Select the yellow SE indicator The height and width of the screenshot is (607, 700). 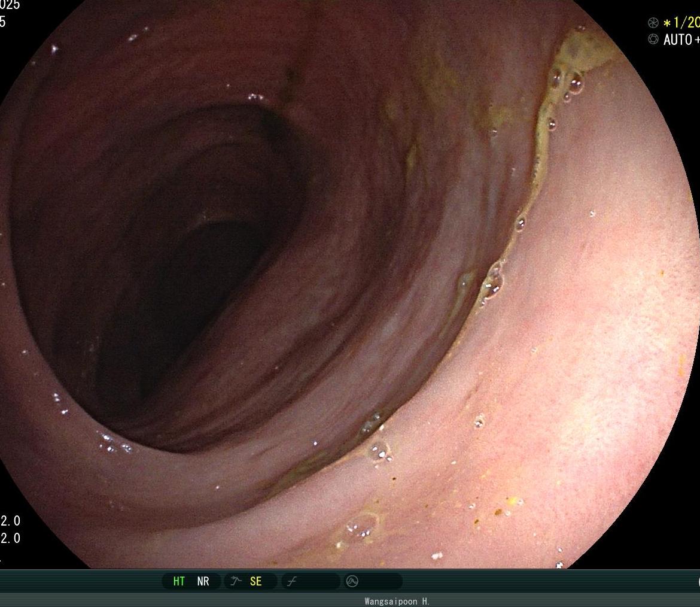[x=256, y=581]
